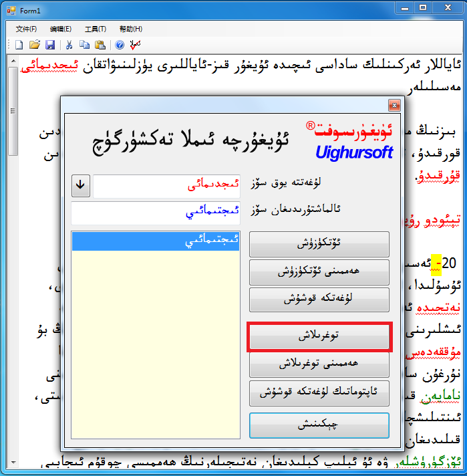467x476 pixels.
Task: Click the scroll down arrow of the editor
Action: coord(13,463)
